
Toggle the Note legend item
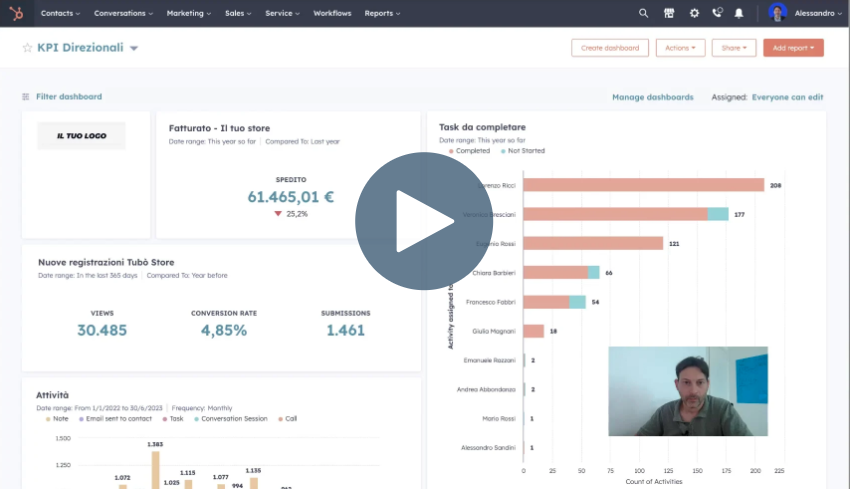tap(57, 418)
